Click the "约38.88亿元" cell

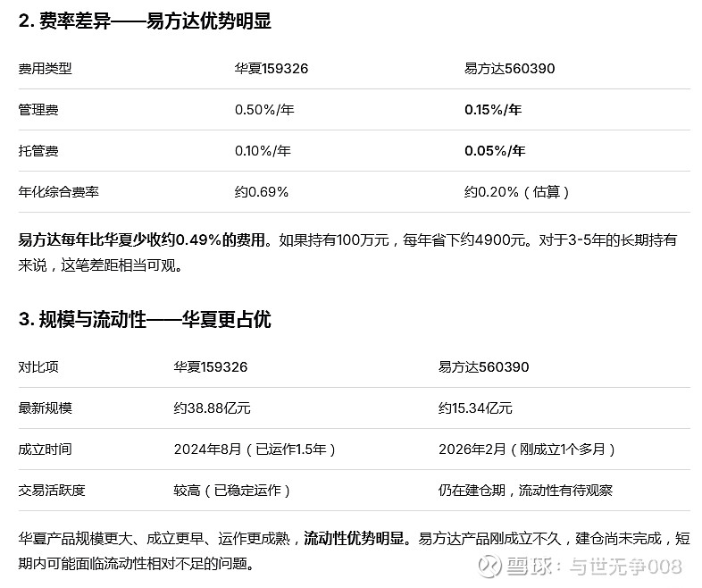pos(212,408)
